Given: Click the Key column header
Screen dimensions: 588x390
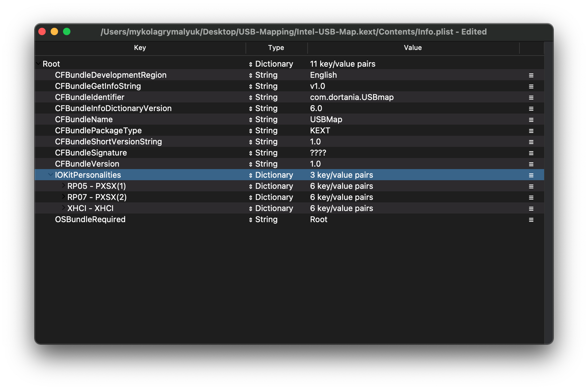Looking at the screenshot, I should (x=140, y=48).
